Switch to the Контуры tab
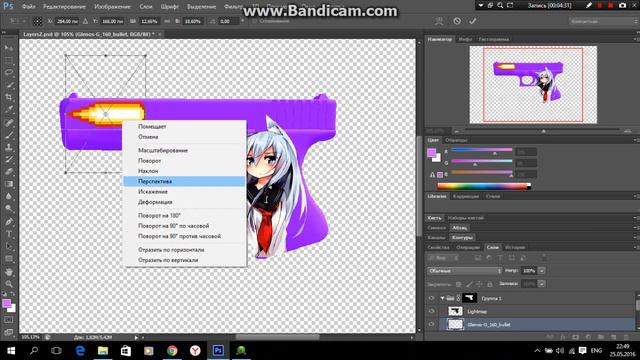 point(462,238)
